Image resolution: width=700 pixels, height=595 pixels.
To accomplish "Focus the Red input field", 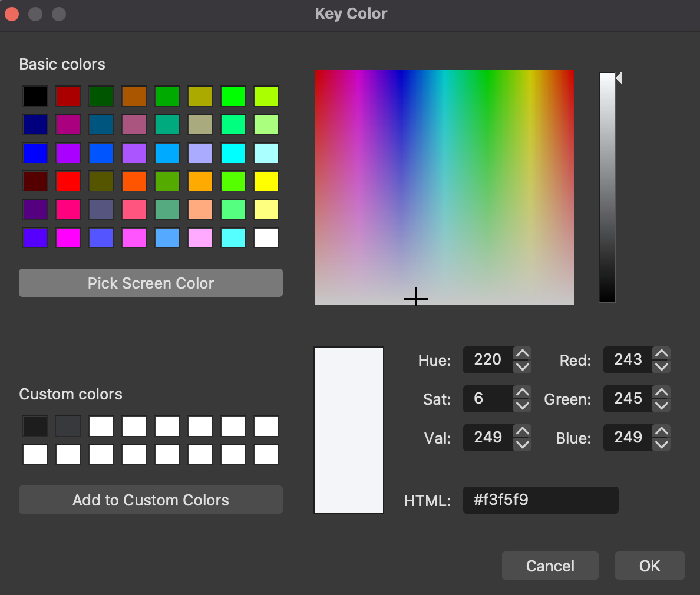I will tap(628, 360).
